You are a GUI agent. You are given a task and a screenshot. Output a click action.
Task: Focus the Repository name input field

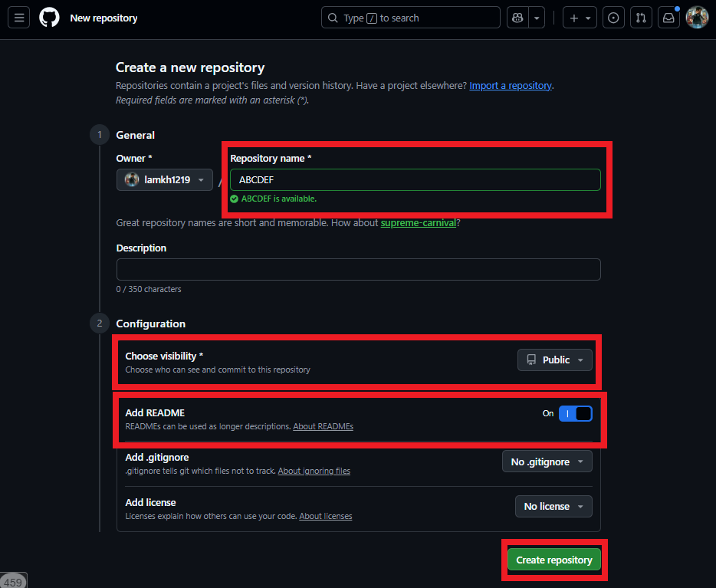[415, 180]
